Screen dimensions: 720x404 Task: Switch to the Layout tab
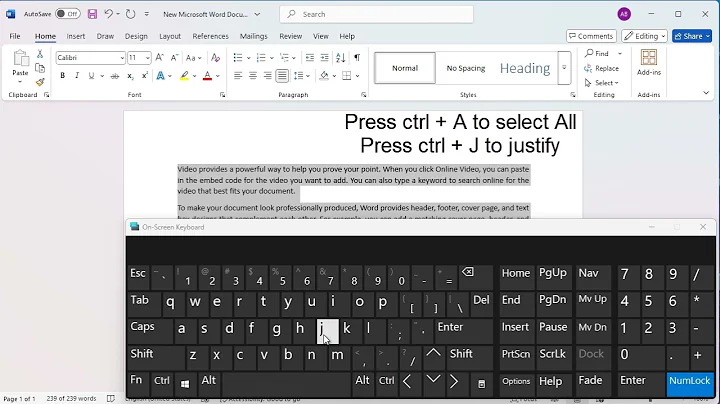(x=170, y=36)
